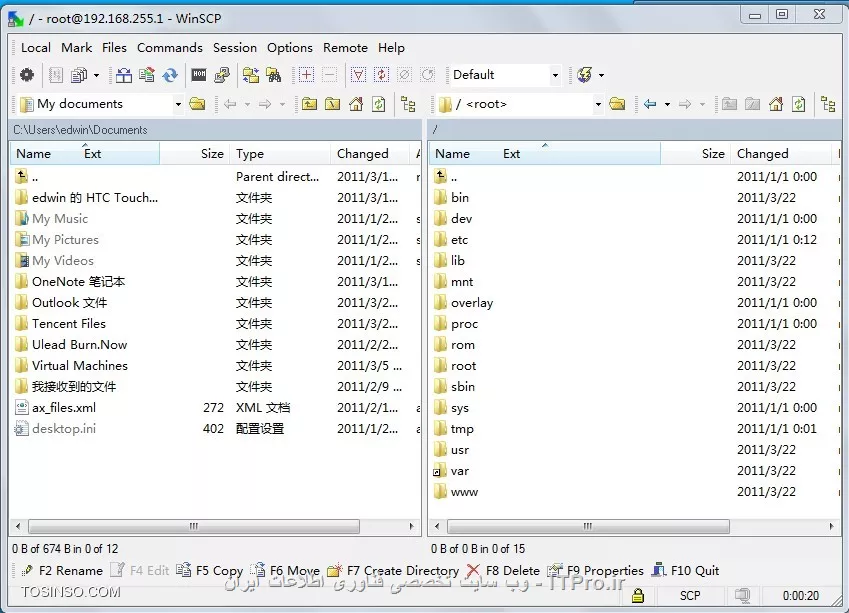Click the remote open directory folder icon
Image resolution: width=849 pixels, height=613 pixels.
[617, 104]
